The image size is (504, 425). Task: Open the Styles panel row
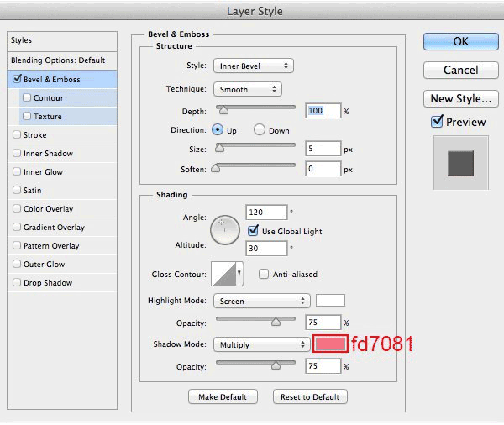point(62,40)
